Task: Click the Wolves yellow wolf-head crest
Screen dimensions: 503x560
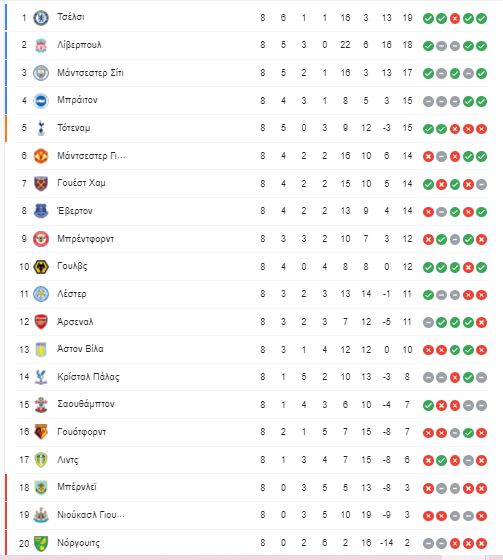Action: click(41, 267)
